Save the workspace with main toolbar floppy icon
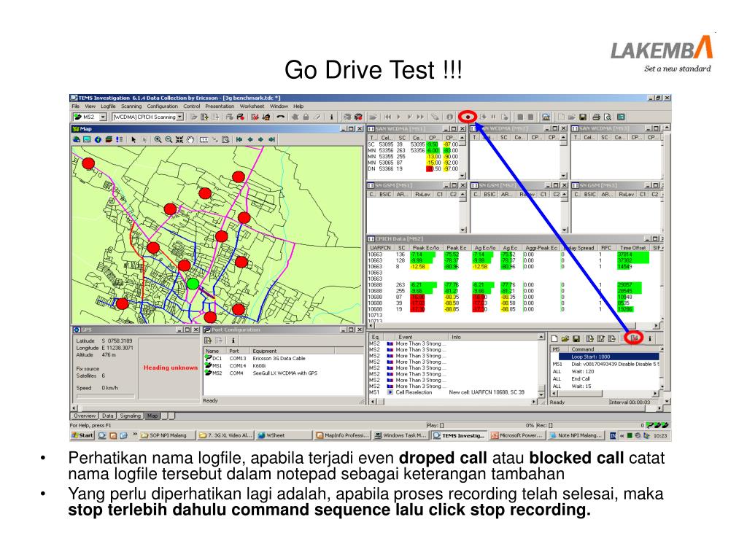Screen dimensions: 747x560 583,117
